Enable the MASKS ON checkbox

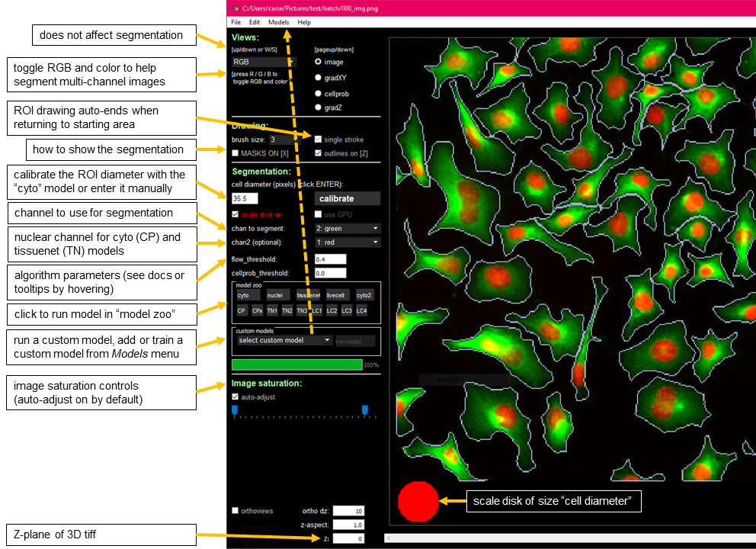(235, 153)
